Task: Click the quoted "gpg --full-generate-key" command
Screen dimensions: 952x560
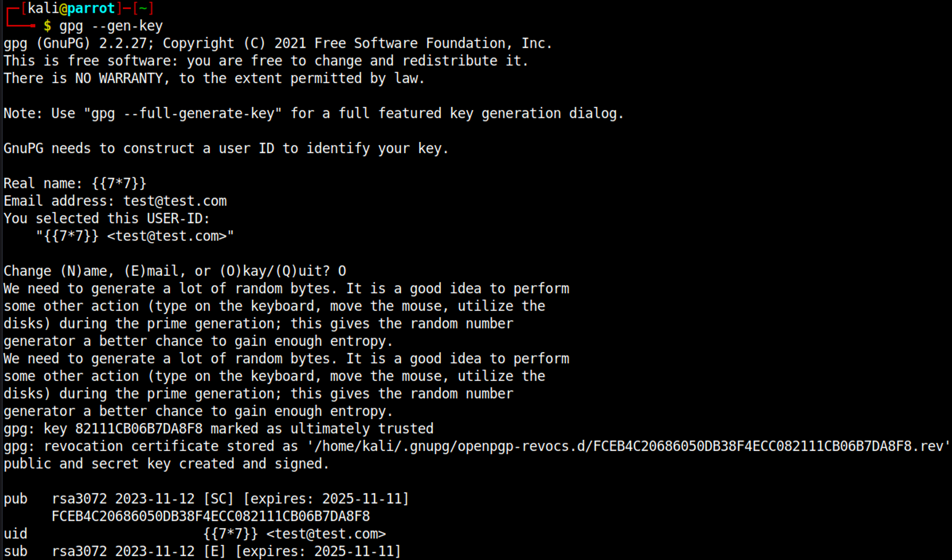Action: point(183,113)
